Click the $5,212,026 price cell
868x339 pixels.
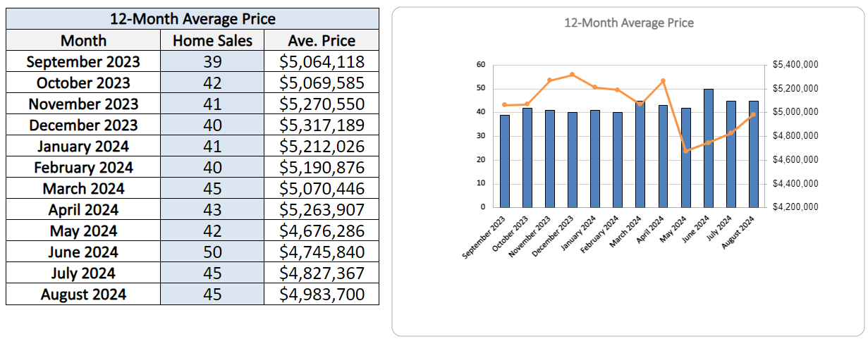click(322, 146)
